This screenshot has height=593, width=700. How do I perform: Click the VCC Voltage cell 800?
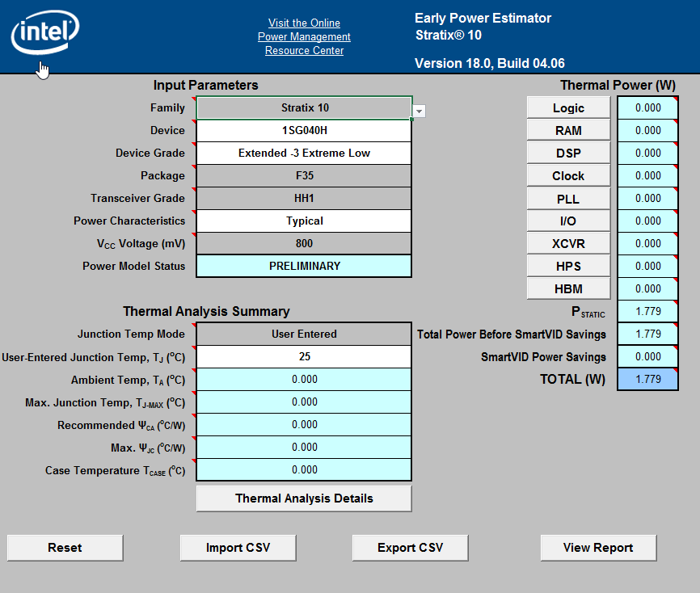(304, 244)
